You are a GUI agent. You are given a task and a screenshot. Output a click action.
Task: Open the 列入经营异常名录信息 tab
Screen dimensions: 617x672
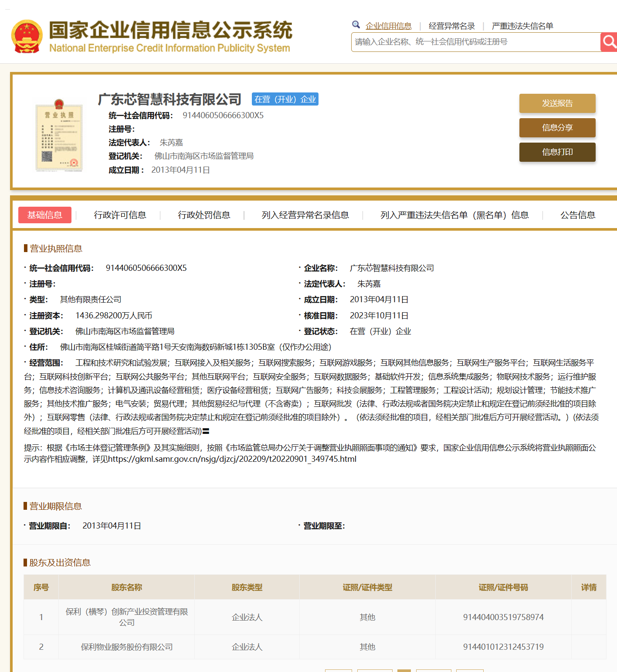point(305,215)
